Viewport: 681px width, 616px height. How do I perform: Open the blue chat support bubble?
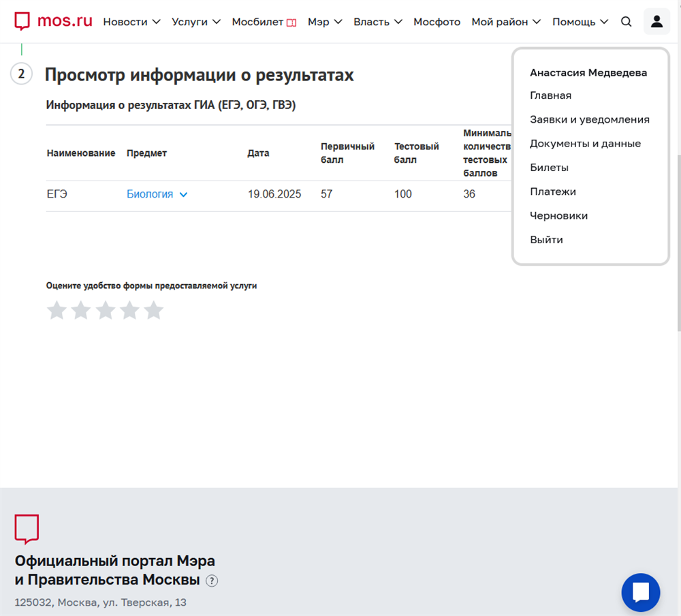coord(641,592)
